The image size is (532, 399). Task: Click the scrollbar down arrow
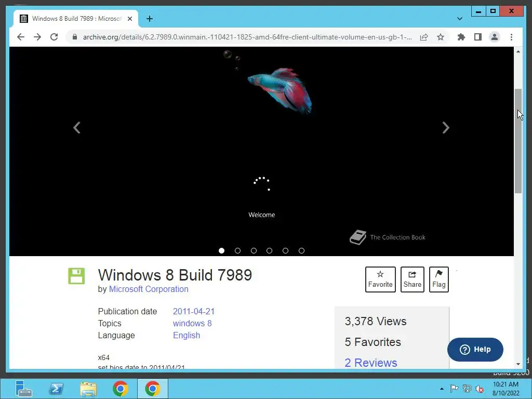(x=518, y=364)
